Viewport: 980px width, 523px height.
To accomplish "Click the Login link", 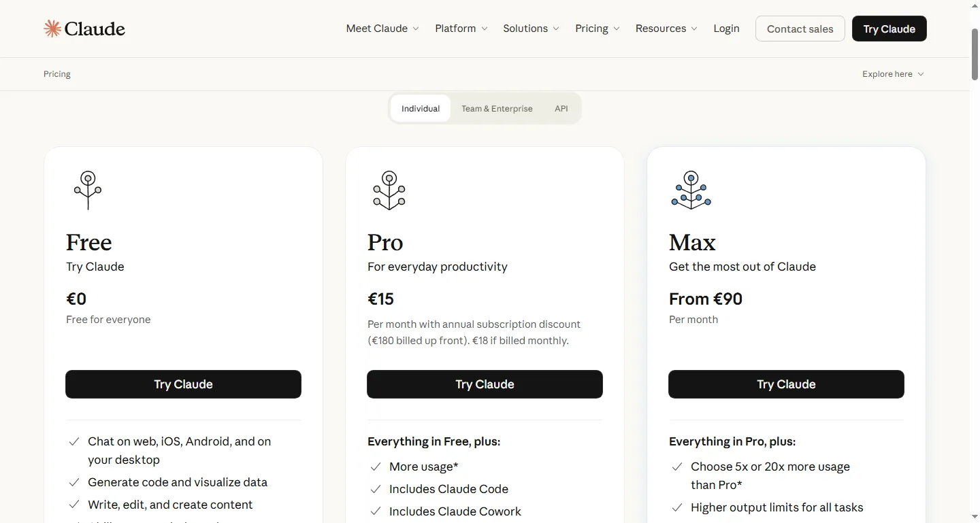I will [726, 29].
